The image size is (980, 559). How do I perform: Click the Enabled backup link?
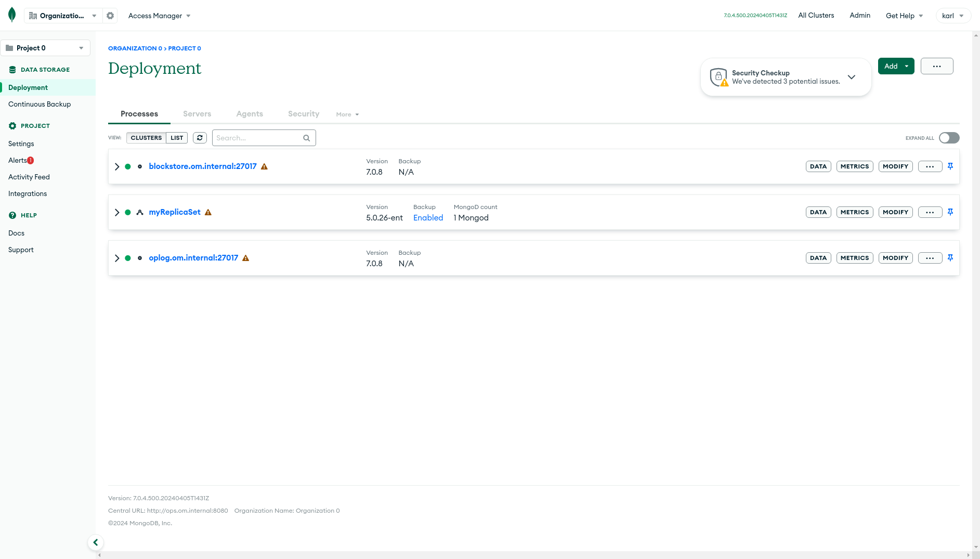pos(428,218)
